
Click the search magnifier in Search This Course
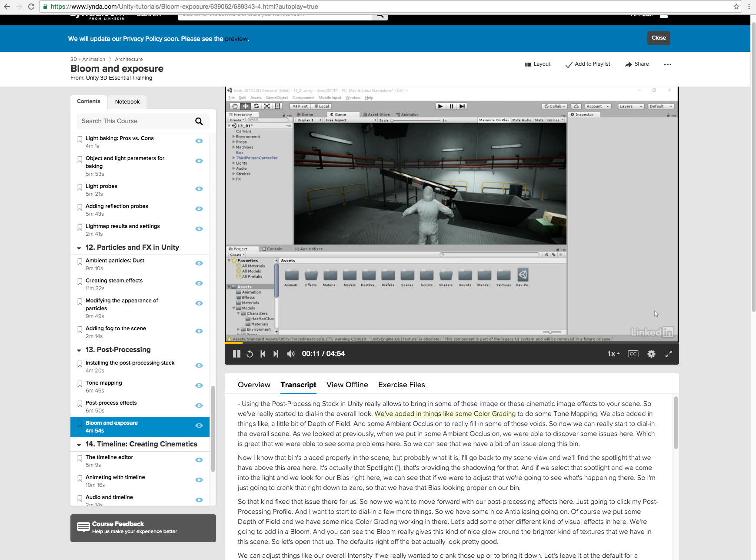199,121
